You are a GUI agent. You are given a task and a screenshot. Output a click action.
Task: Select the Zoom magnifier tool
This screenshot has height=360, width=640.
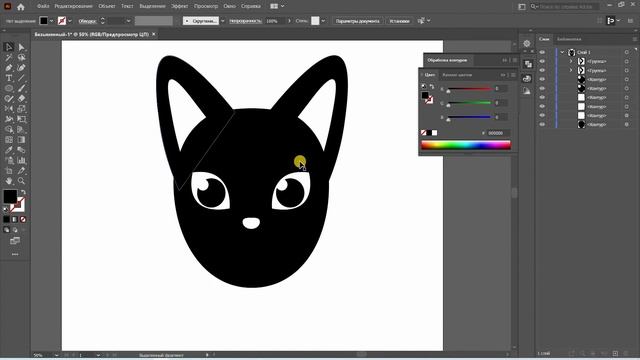[22, 181]
